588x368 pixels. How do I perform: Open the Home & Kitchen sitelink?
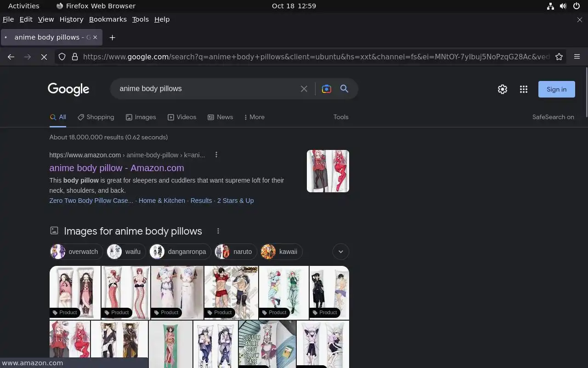click(162, 201)
